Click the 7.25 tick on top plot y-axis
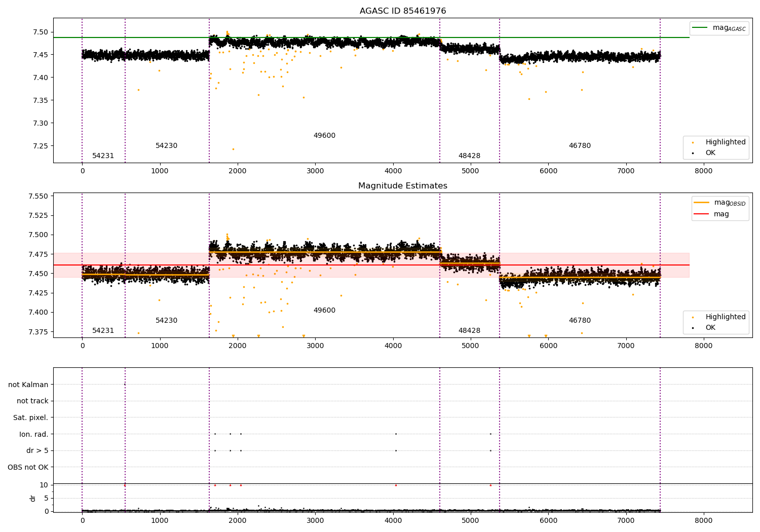760x532 pixels. 41,146
